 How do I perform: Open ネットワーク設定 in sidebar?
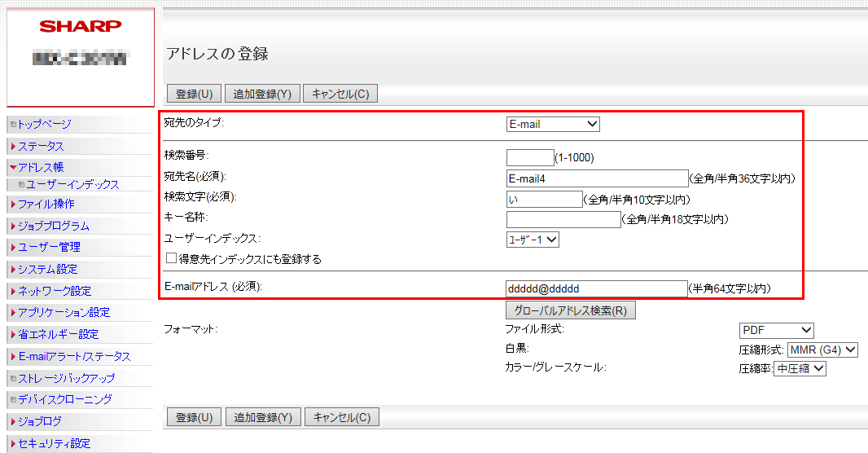pyautogui.click(x=55, y=291)
